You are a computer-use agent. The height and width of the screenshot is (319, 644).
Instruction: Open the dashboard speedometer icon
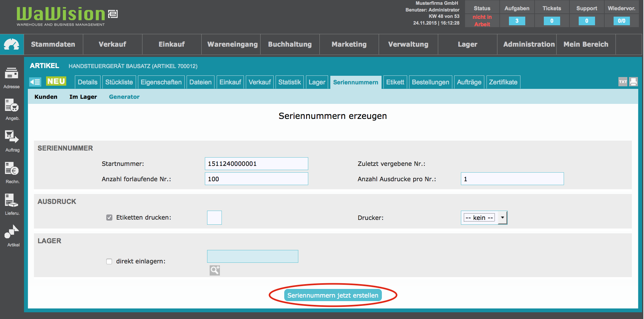coord(12,44)
